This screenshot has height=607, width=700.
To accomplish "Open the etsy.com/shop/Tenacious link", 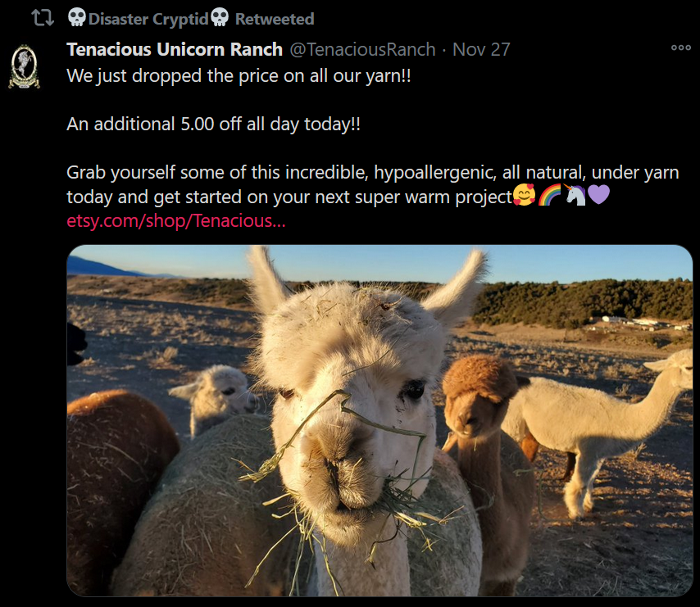I will coord(176,221).
